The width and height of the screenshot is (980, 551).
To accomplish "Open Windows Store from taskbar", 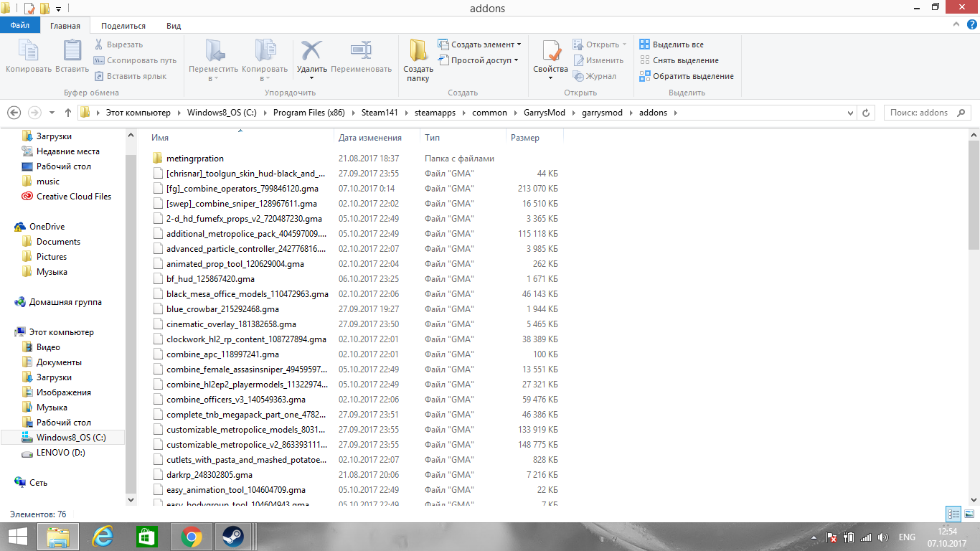I will (x=147, y=537).
